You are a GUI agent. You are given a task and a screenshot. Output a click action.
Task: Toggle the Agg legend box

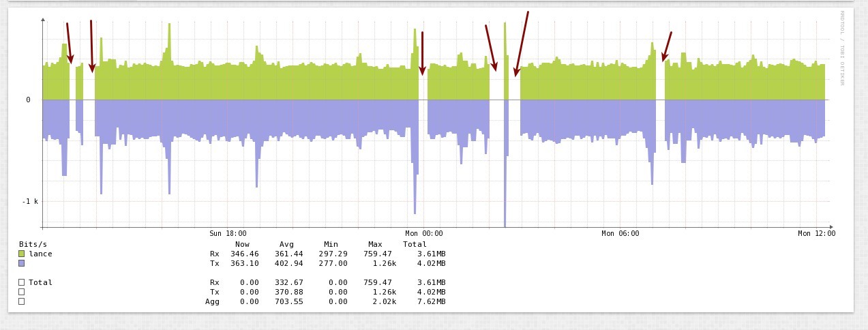click(x=22, y=301)
